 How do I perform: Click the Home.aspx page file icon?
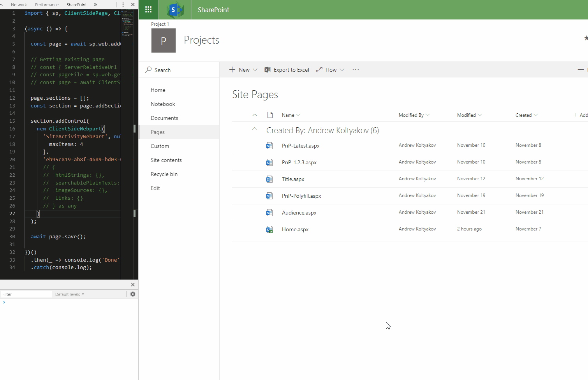tap(269, 229)
